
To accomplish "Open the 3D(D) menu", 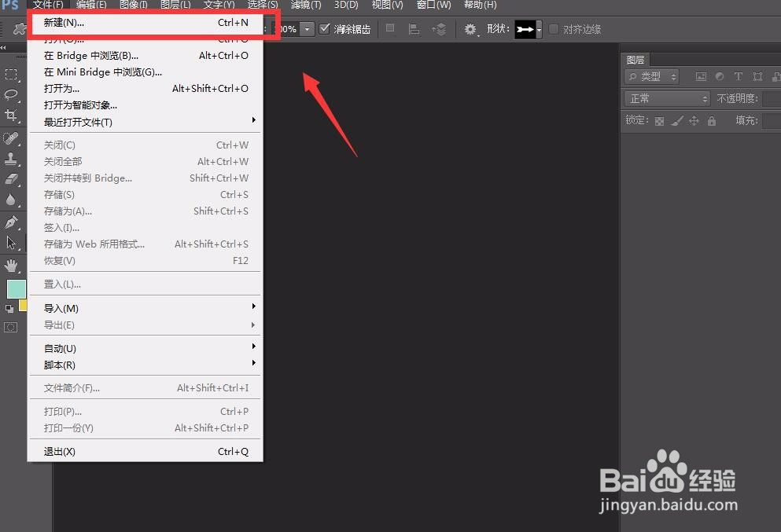I will pos(346,5).
